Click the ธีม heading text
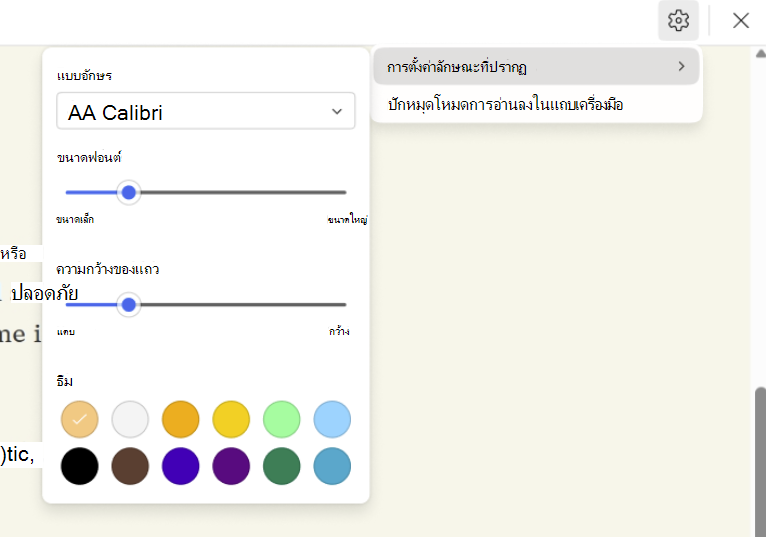Screen dimensions: 766x537 point(64,381)
